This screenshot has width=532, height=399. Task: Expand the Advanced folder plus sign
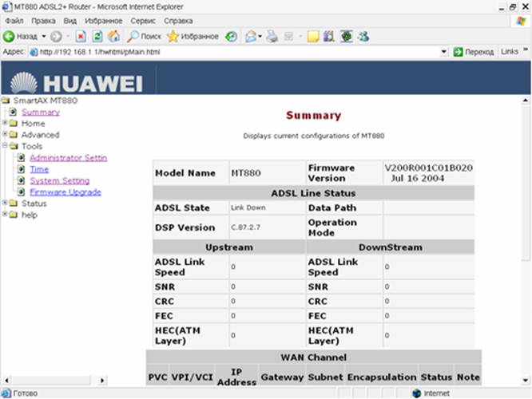(5, 134)
